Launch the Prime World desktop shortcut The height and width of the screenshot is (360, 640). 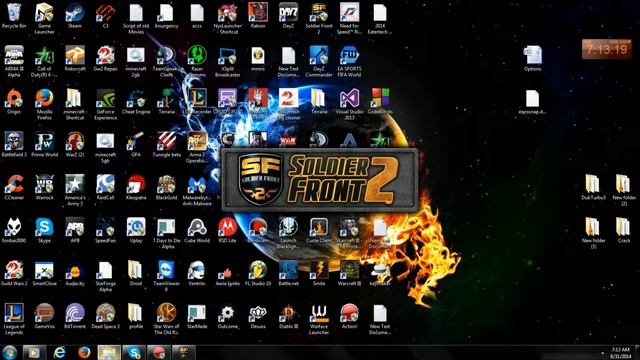coord(44,145)
